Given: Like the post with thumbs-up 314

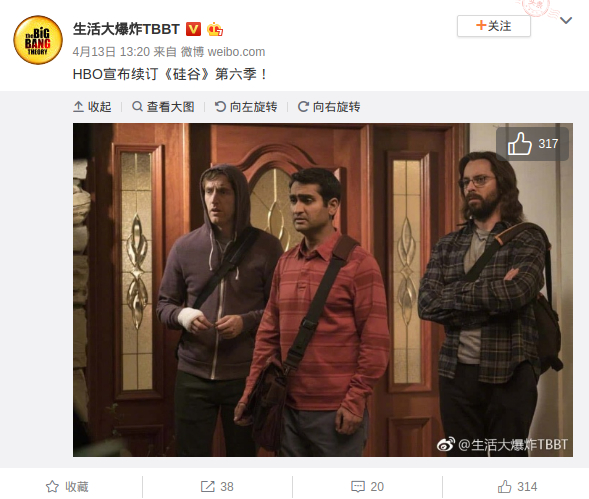Looking at the screenshot, I should pos(517,487).
